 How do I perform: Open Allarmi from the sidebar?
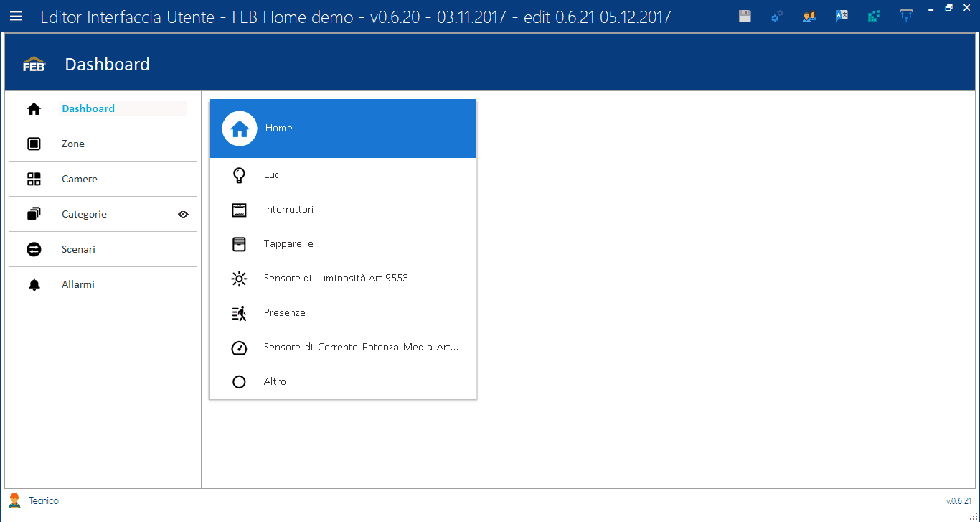(x=103, y=285)
